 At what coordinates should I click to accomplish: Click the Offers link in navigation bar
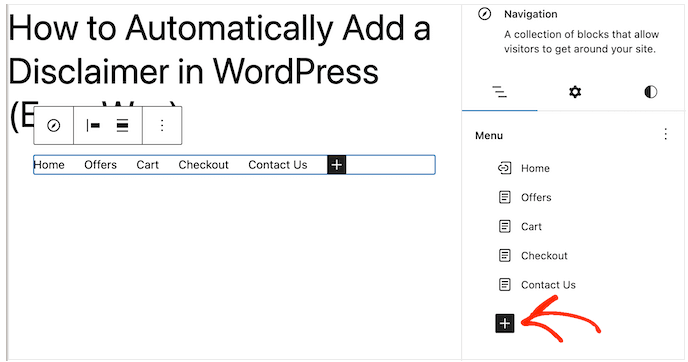tap(100, 165)
